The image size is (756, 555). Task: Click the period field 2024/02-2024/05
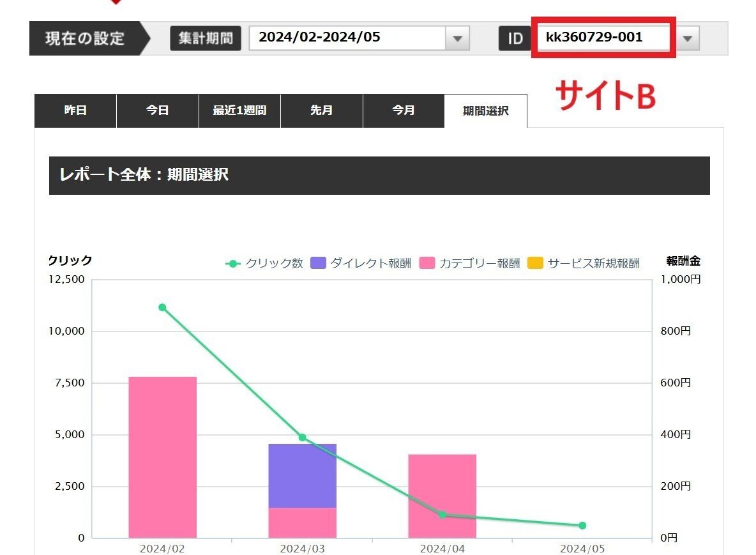(347, 38)
